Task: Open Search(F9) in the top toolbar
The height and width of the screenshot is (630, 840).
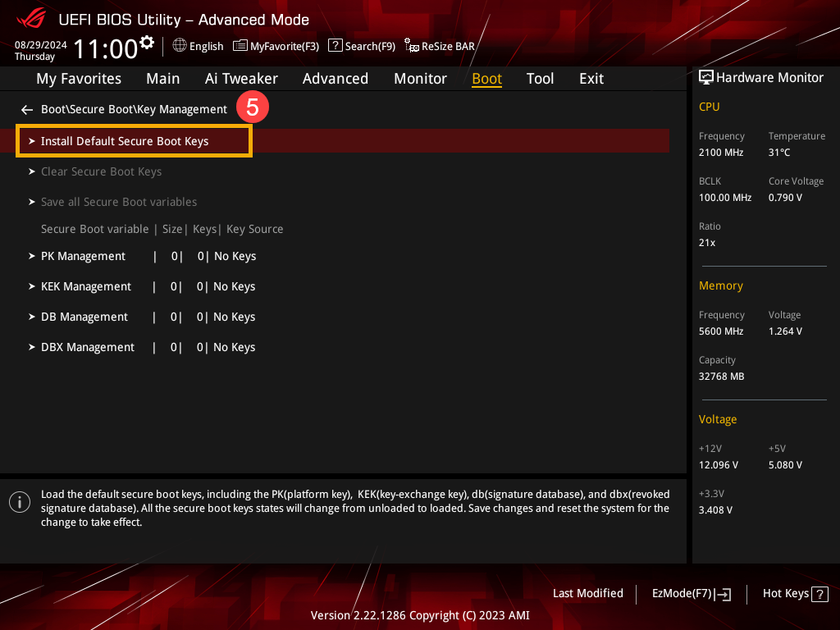Action: coord(362,46)
